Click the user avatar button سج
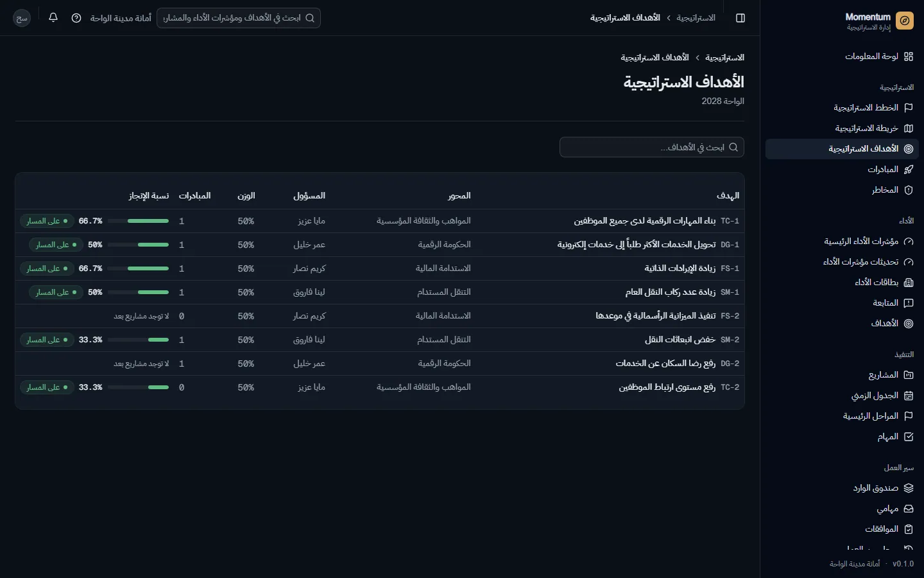This screenshot has height=578, width=924. point(22,18)
